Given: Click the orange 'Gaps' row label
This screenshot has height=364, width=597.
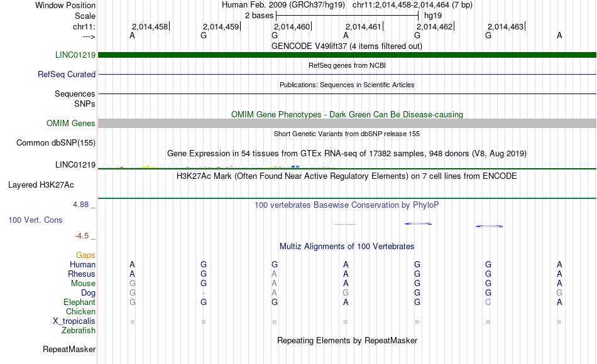Looking at the screenshot, I should click(x=85, y=255).
